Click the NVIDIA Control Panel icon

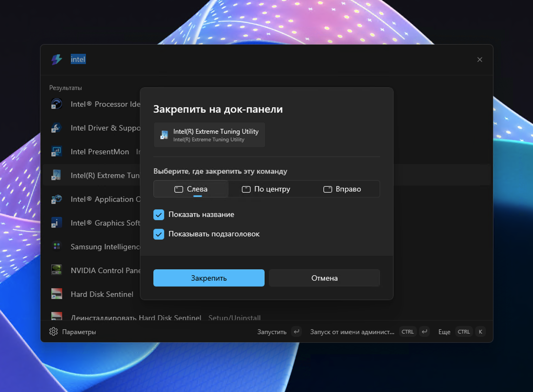(x=57, y=270)
